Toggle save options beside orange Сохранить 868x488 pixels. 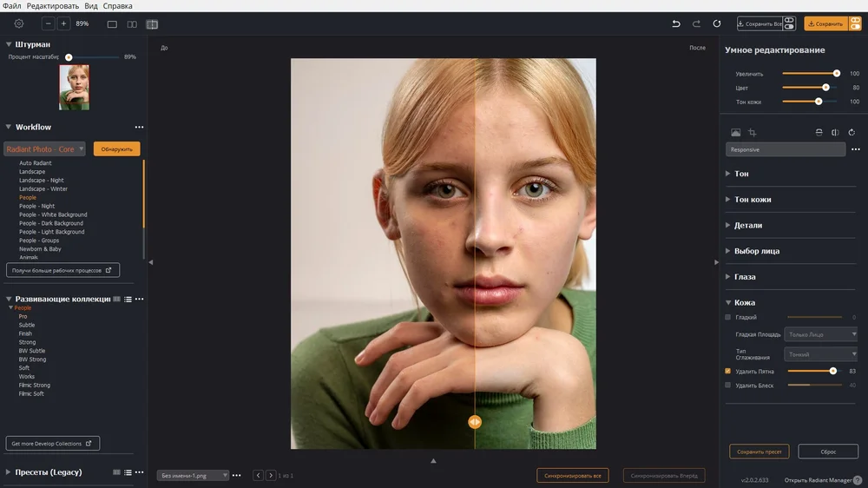coord(855,23)
